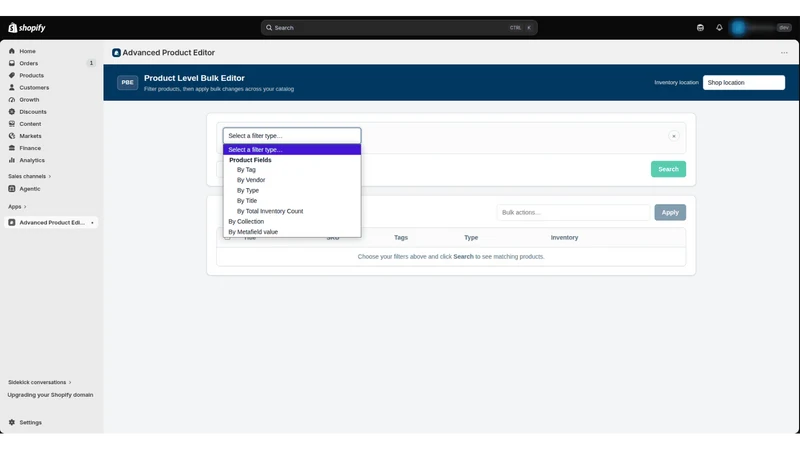Open Advanced Product Editor app link
Viewport: 800px width, 450px height.
pos(52,222)
